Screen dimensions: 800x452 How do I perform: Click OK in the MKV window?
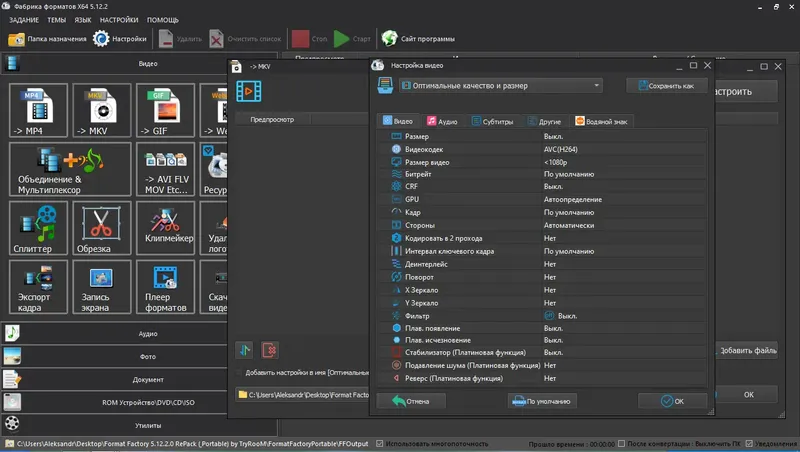[x=748, y=394]
